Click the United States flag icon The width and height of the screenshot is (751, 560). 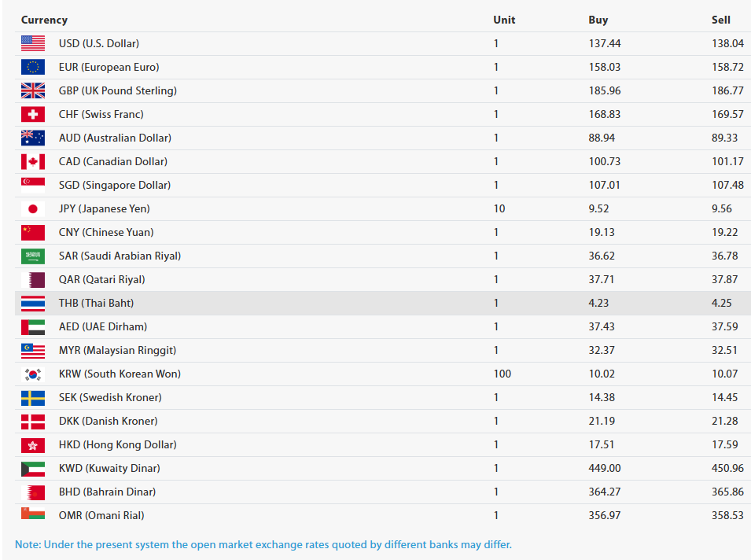(x=33, y=43)
